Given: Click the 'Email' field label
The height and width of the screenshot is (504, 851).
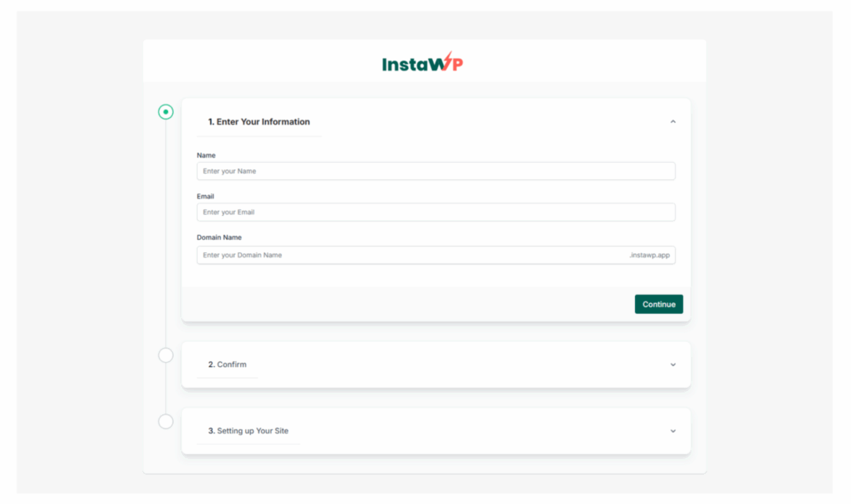Looking at the screenshot, I should [205, 197].
